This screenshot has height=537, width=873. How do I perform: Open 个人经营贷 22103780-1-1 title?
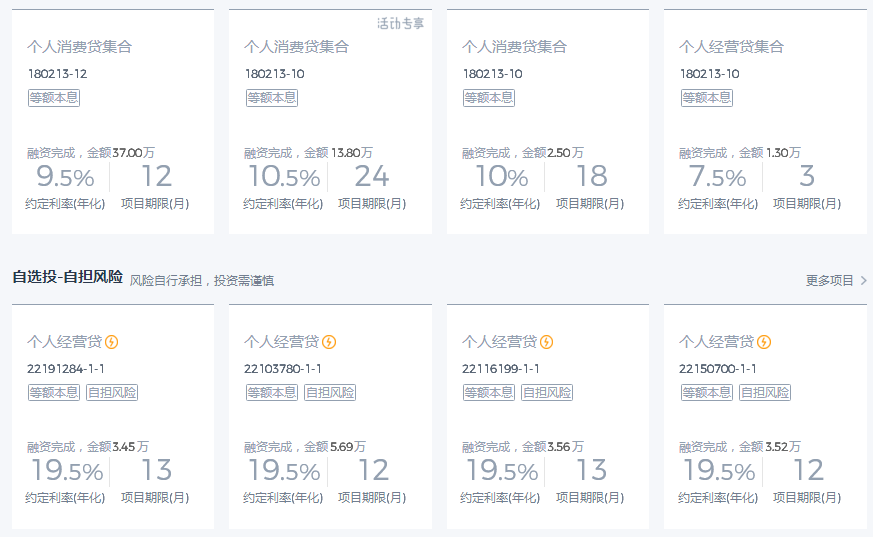point(282,342)
